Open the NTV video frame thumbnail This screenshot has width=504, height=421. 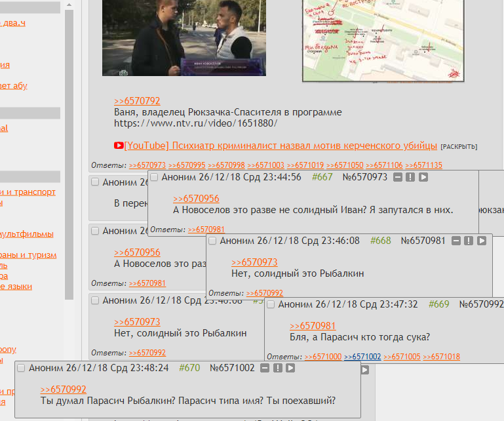184,38
